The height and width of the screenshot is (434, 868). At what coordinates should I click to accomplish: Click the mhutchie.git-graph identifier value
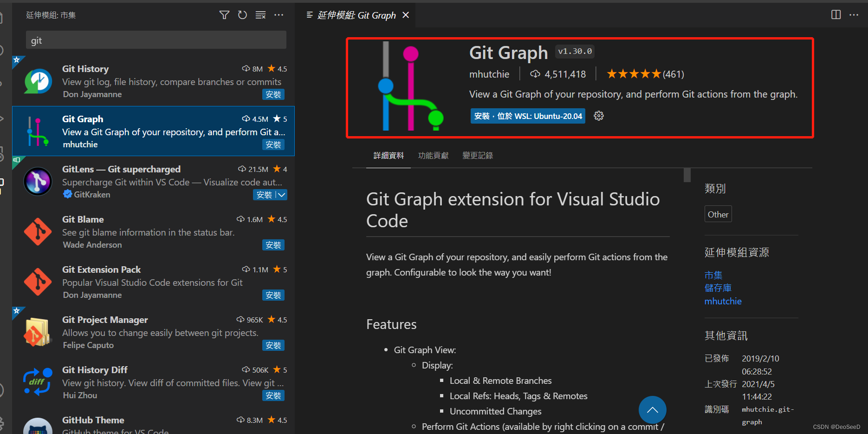(768, 415)
